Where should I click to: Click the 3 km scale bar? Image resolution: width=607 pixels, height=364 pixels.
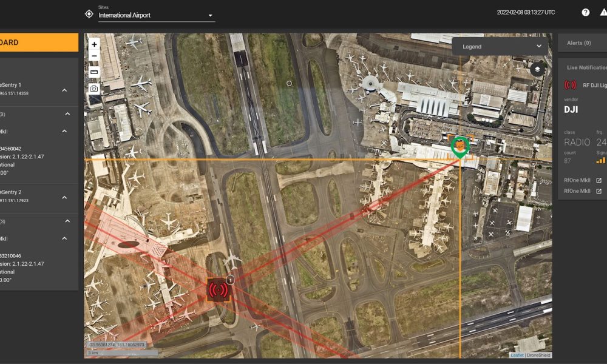coord(123,353)
